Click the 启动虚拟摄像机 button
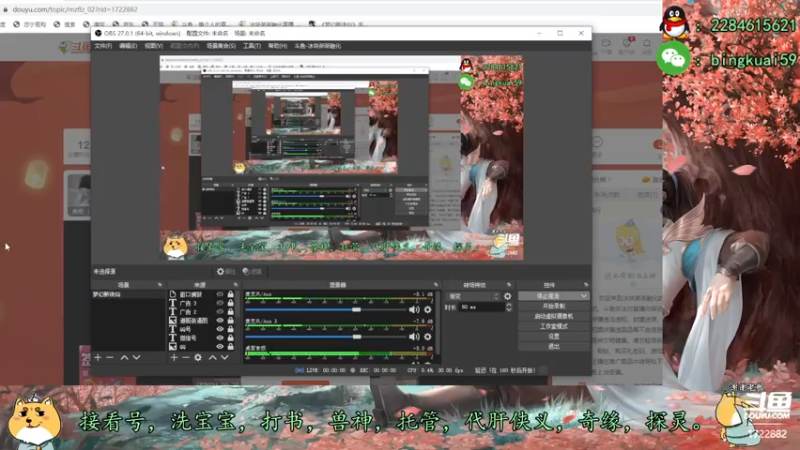Image resolution: width=800 pixels, height=450 pixels. (554, 316)
